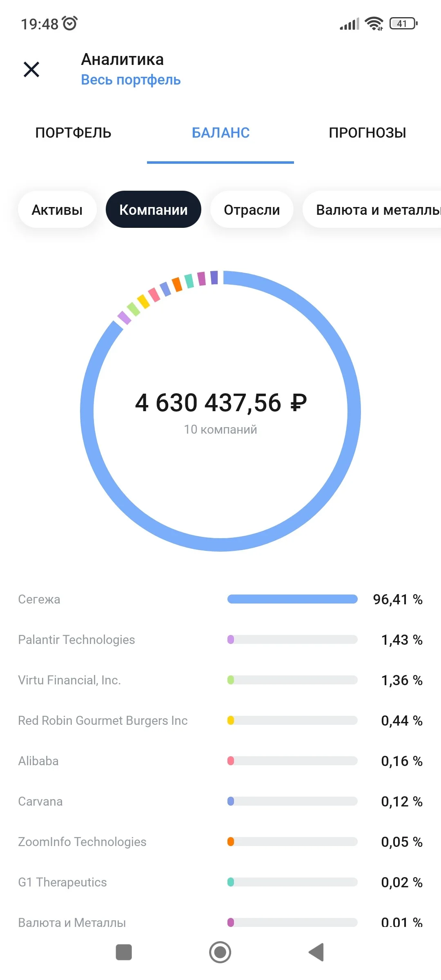Tap the Android back triangle icon
Image resolution: width=441 pixels, height=980 pixels.
tap(316, 952)
